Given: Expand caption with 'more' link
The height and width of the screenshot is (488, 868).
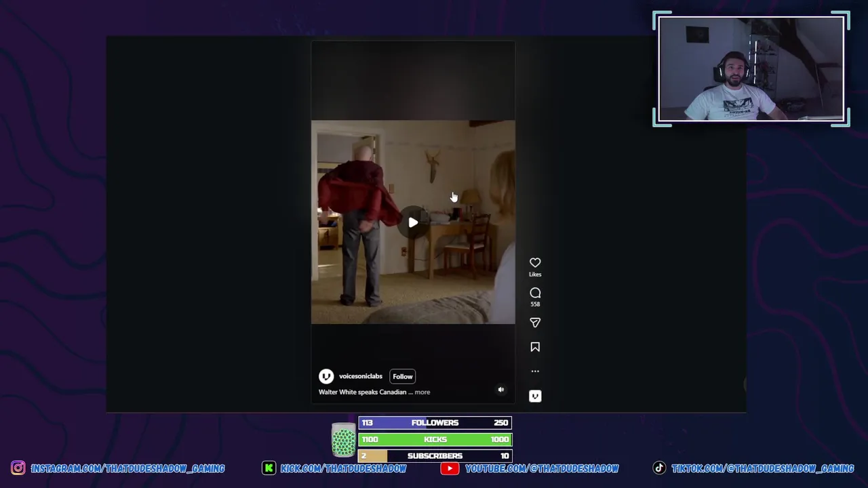Looking at the screenshot, I should [x=422, y=392].
